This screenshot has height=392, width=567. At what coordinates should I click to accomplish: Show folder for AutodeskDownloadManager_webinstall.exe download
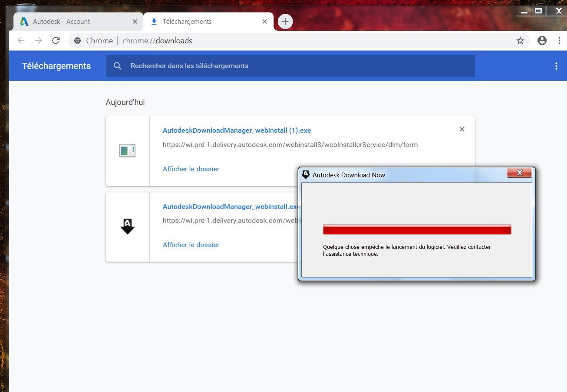click(191, 245)
